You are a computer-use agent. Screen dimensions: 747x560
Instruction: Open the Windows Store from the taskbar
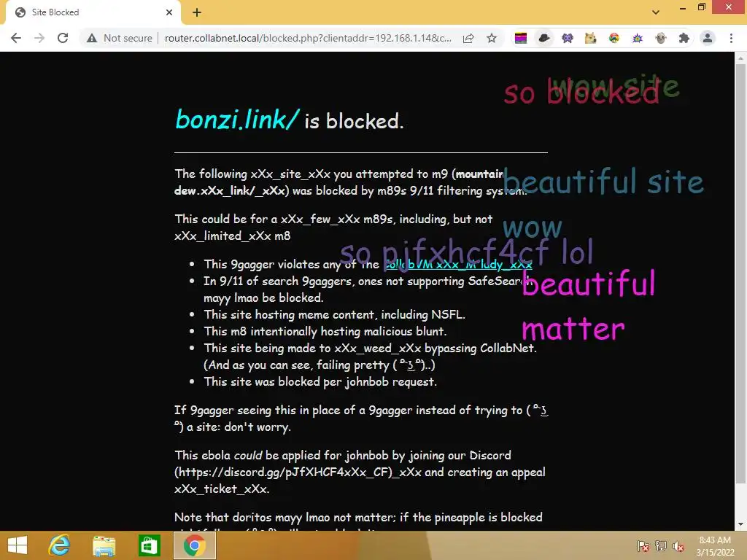click(149, 545)
